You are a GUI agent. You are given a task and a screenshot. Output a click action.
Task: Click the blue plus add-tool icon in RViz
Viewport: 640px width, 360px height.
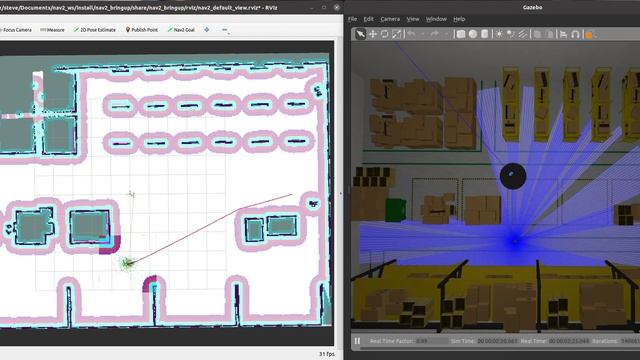(x=207, y=29)
